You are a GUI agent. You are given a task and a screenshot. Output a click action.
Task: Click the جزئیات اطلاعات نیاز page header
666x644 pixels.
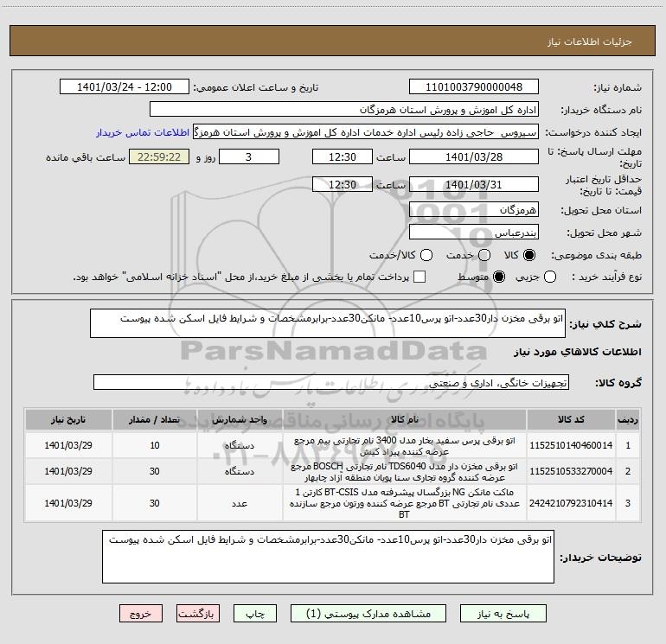[x=590, y=41]
